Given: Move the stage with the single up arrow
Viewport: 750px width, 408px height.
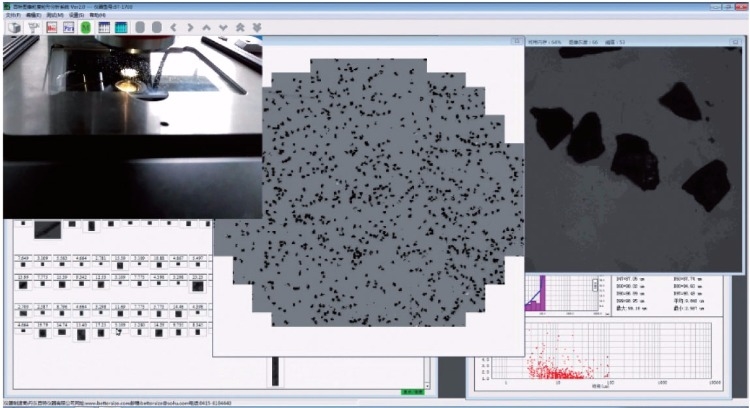Looking at the screenshot, I should click(x=207, y=28).
